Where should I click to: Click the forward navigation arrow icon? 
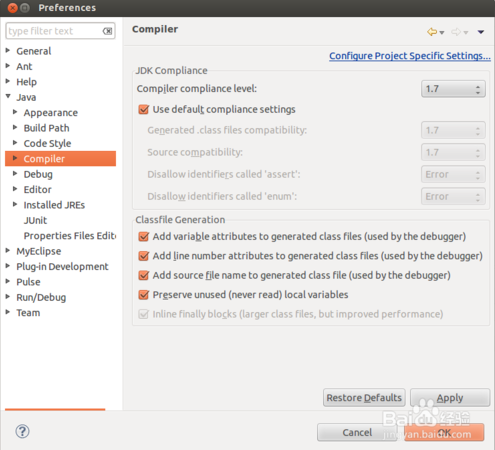456,32
